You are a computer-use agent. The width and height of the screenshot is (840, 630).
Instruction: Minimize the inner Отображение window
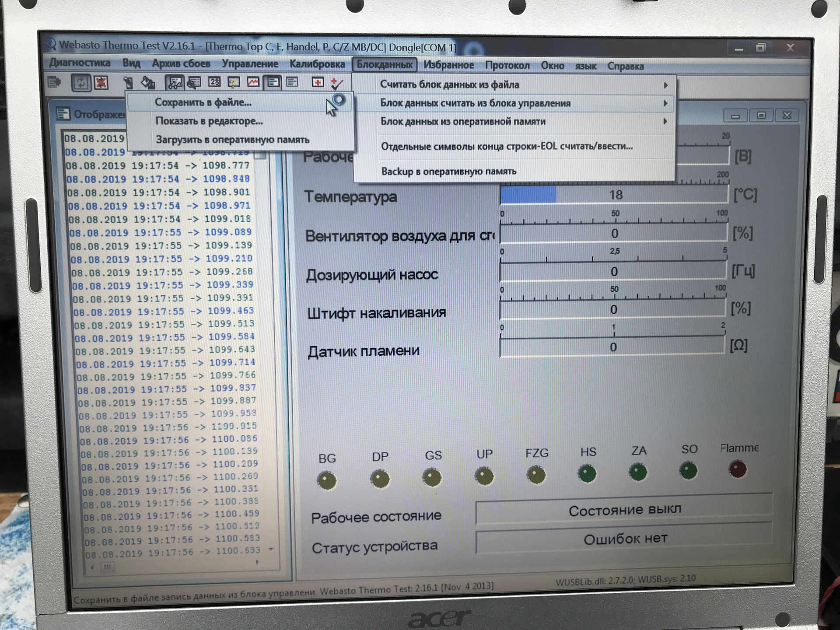tap(735, 116)
